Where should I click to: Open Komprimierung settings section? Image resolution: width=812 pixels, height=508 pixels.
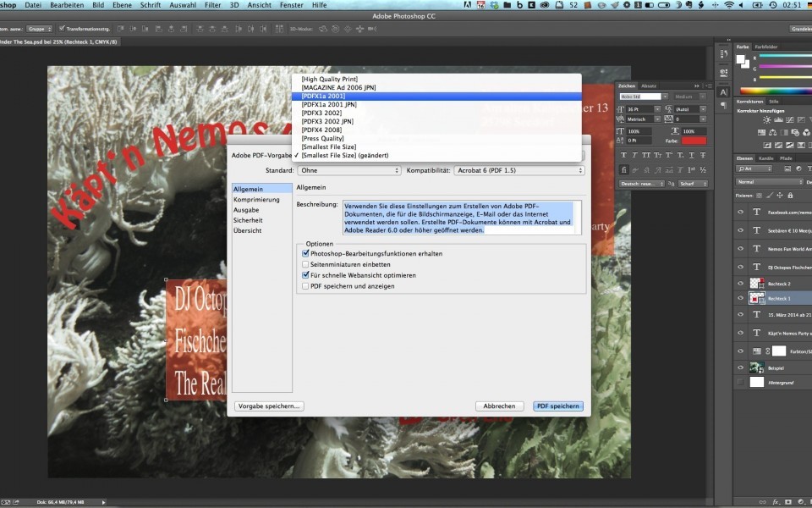[x=256, y=200]
